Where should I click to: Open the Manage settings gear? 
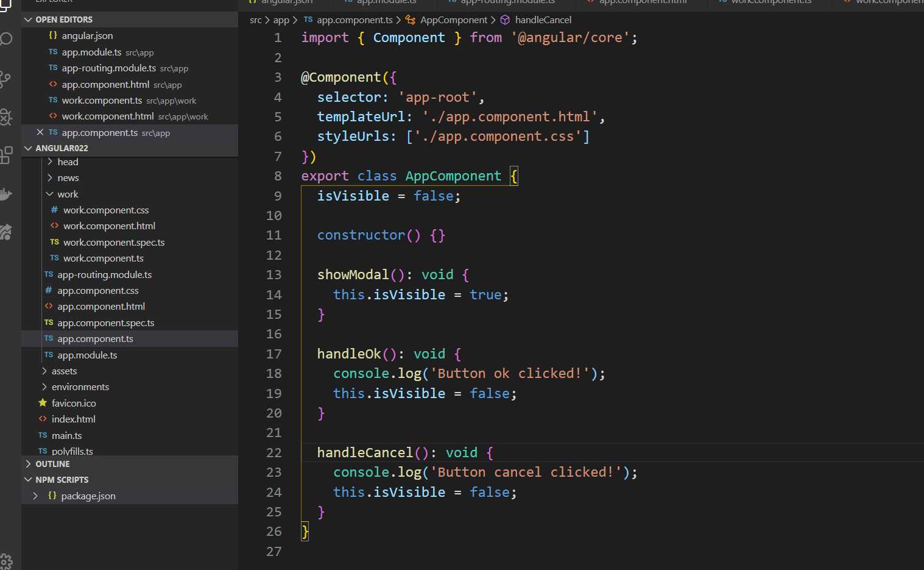click(x=5, y=561)
